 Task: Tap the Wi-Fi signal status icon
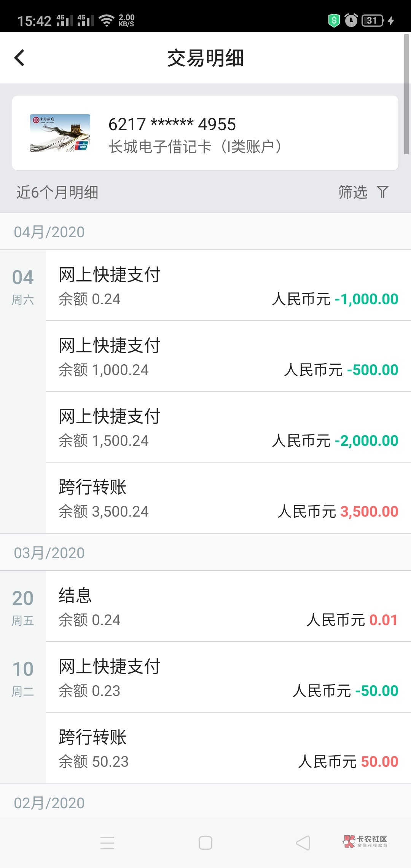(x=107, y=20)
